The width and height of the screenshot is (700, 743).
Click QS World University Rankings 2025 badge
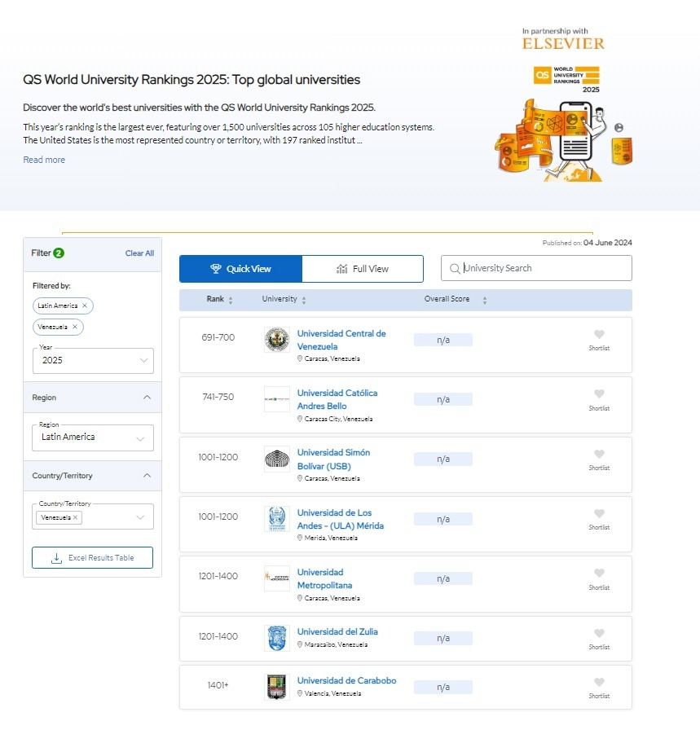(x=567, y=79)
